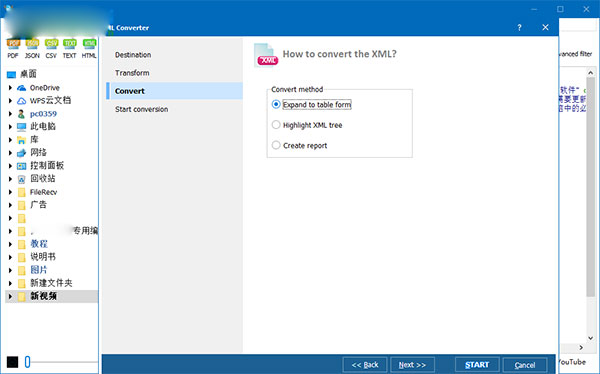This screenshot has height=374, width=600.
Task: Click the 教程 folder icon
Action: point(22,244)
